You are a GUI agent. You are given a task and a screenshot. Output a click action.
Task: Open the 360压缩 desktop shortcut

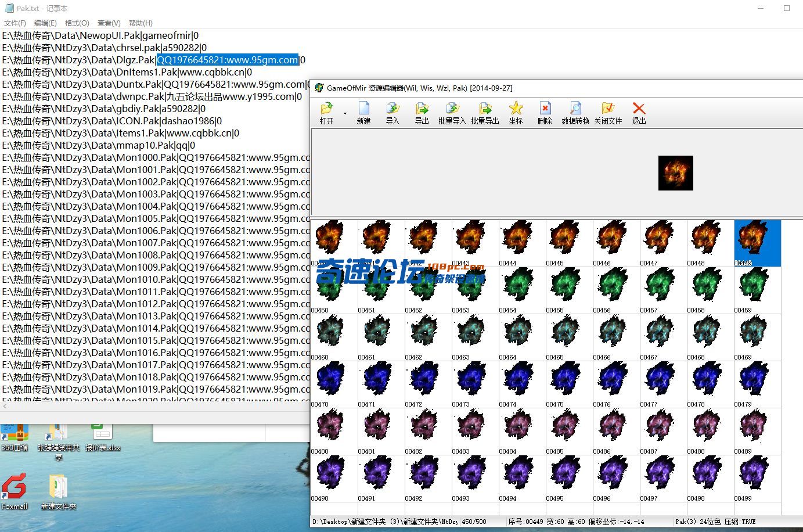[15, 437]
